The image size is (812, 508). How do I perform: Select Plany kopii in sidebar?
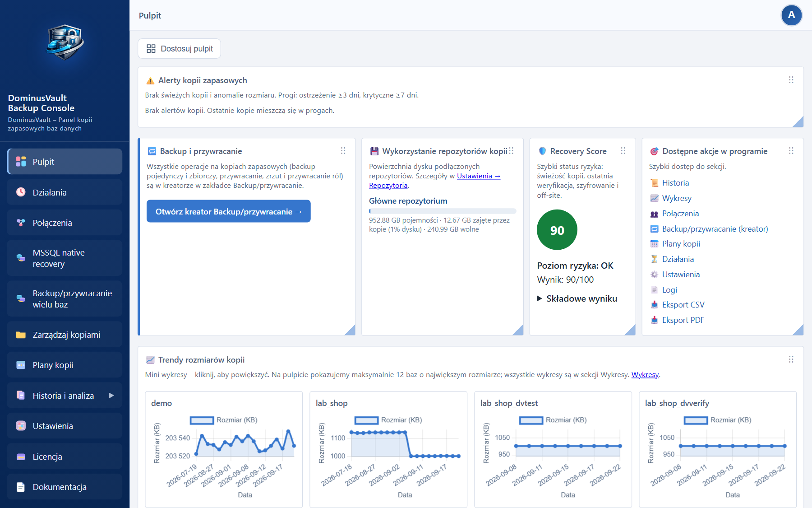tap(65, 365)
